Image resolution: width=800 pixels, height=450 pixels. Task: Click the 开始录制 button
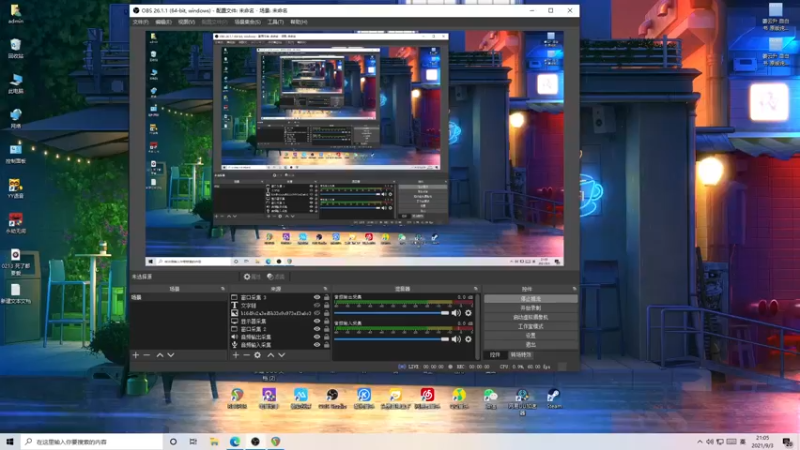click(x=531, y=308)
